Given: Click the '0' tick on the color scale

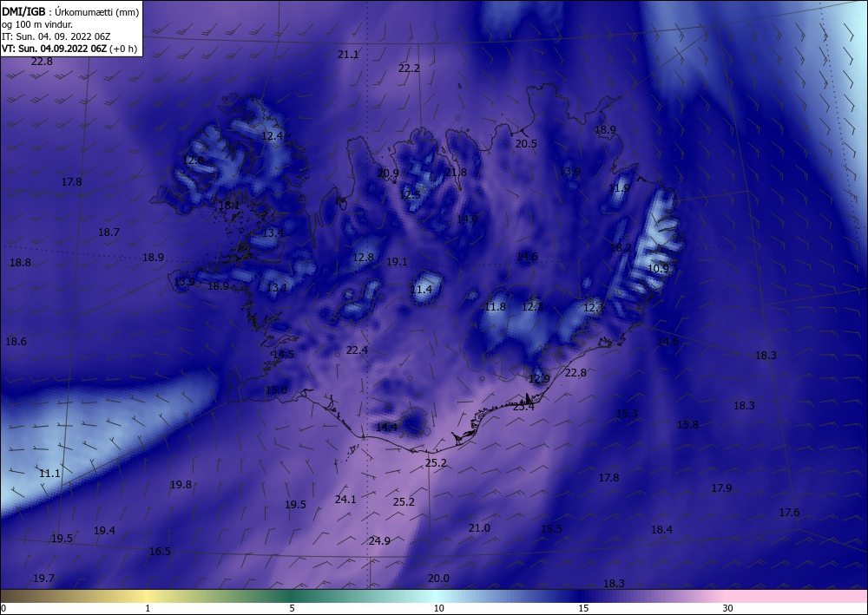Looking at the screenshot, I should 3,608.
